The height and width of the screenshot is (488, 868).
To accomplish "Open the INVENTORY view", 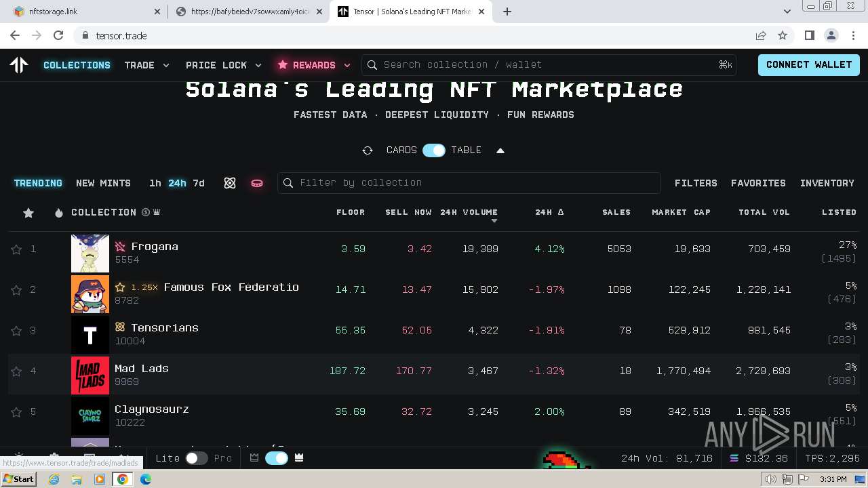I will tap(827, 183).
